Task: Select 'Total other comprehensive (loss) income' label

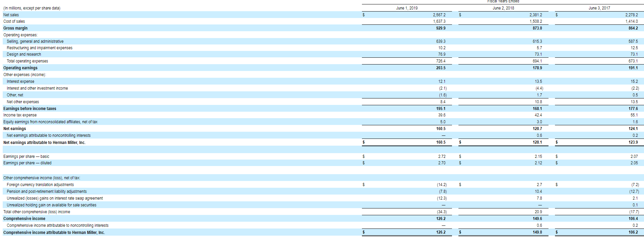Action: [x=37, y=212]
